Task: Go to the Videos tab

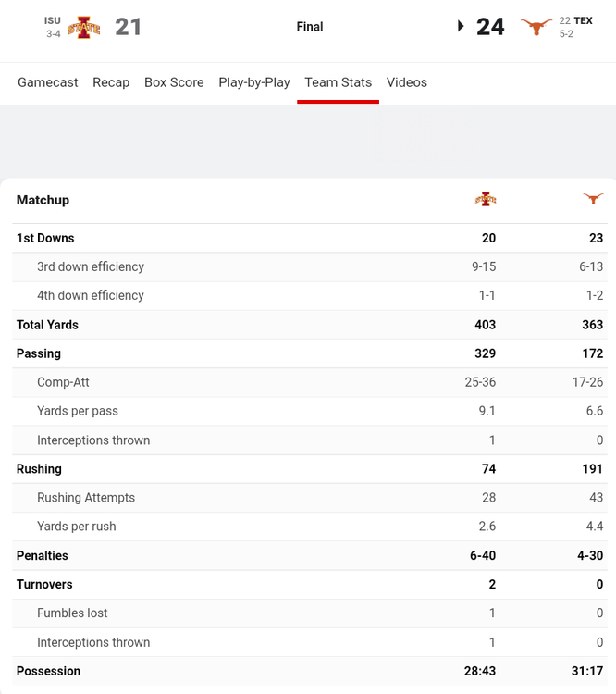Action: coord(407,82)
